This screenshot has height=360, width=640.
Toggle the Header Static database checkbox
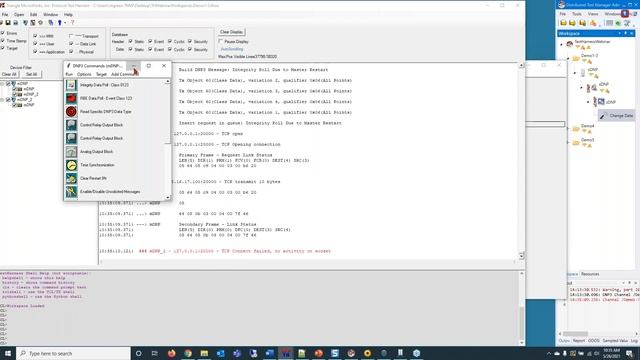[x=131, y=42]
